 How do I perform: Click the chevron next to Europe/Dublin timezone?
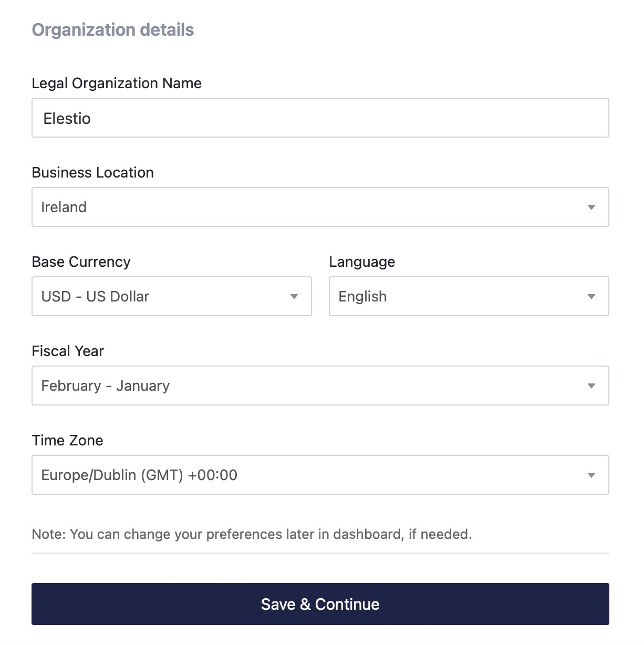pyautogui.click(x=591, y=475)
